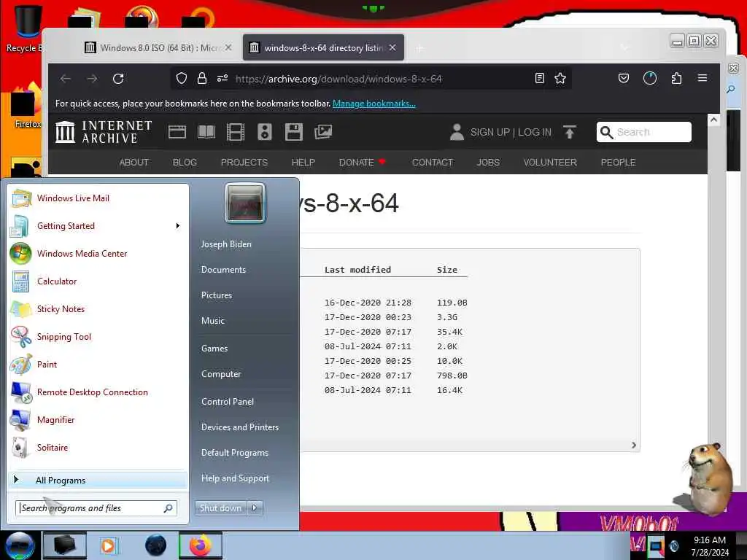Open Extensions puzzle icon
The height and width of the screenshot is (560, 747).
[x=676, y=78]
